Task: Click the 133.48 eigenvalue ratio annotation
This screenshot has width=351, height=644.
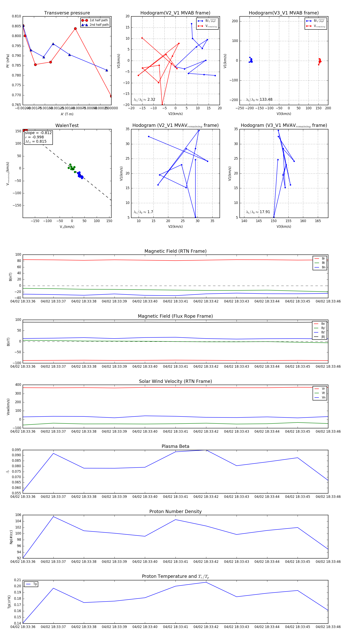Action: click(x=259, y=100)
